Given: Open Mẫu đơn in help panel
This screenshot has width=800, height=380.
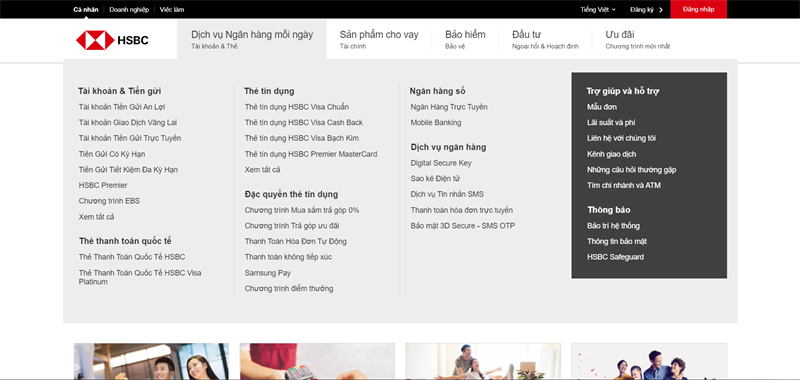Looking at the screenshot, I should tap(602, 107).
